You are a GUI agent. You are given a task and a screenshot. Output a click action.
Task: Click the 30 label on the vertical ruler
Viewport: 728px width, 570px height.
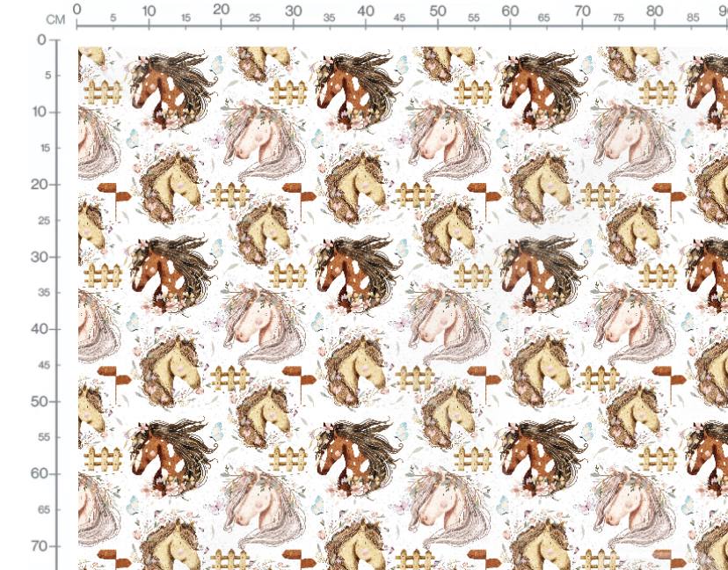[x=39, y=257]
